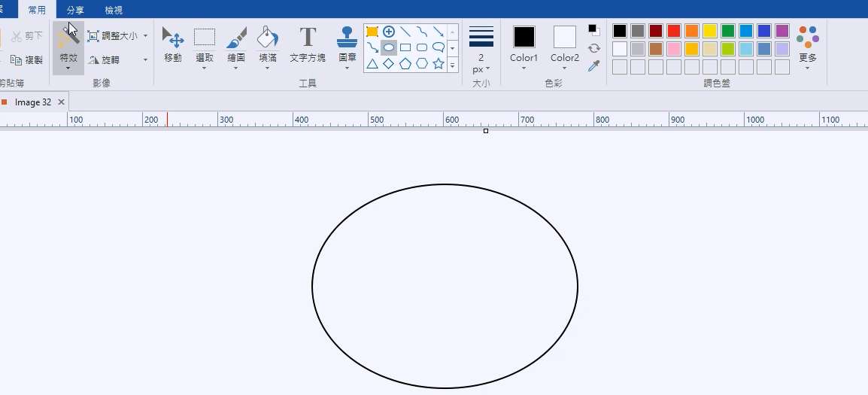Pick the eyedropper color picker
The image size is (868, 395).
click(594, 66)
